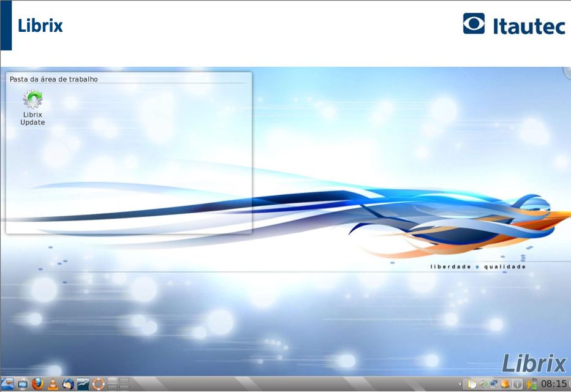
Task: Open the Klipper clipboard icon in the tray
Action: 472,385
